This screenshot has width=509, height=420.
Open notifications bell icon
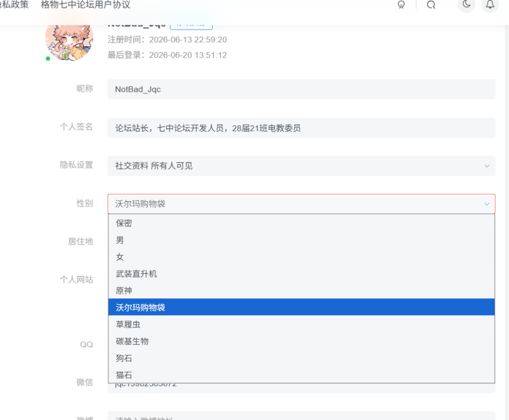click(490, 4)
